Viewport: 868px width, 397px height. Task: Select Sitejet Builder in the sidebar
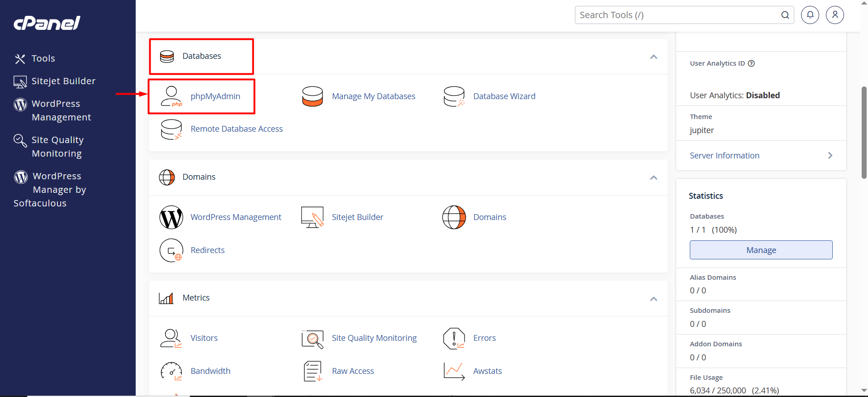(x=63, y=81)
